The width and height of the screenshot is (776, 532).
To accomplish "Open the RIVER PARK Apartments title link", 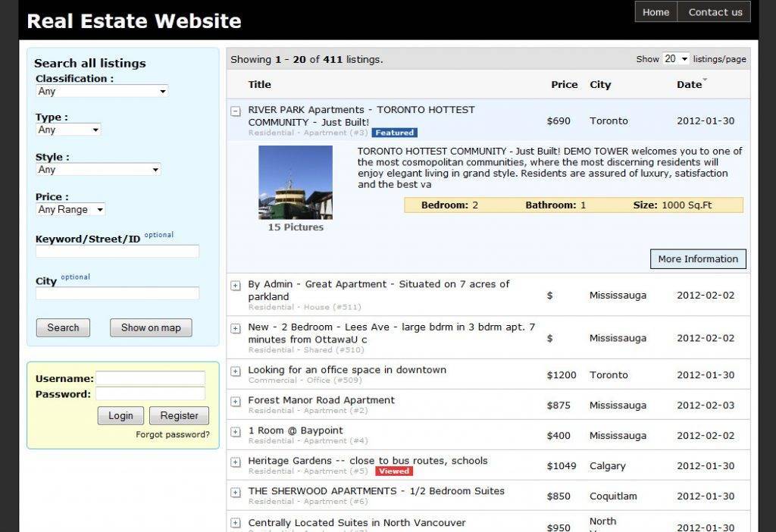I will (361, 116).
